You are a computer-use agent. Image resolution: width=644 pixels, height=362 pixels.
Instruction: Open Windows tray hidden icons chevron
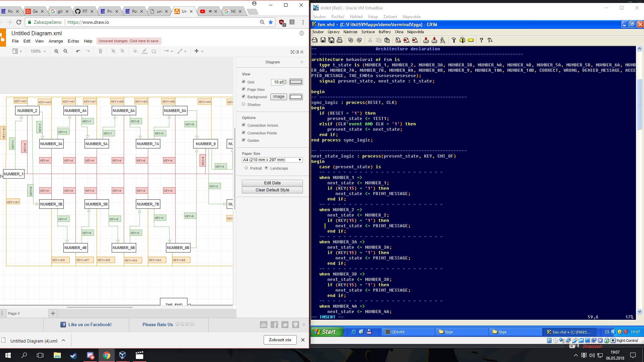(x=576, y=355)
